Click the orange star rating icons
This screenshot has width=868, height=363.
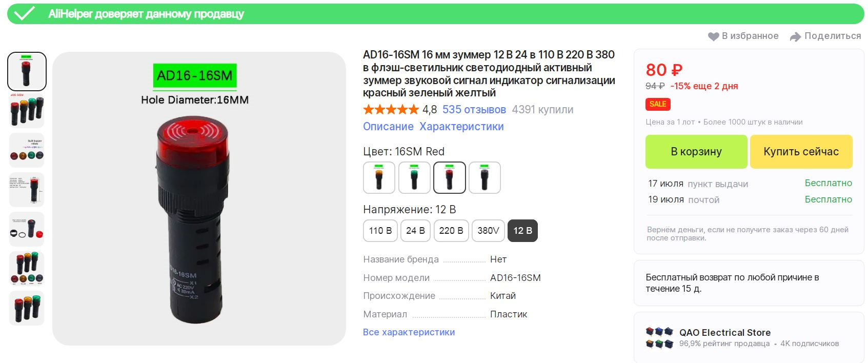tap(391, 109)
